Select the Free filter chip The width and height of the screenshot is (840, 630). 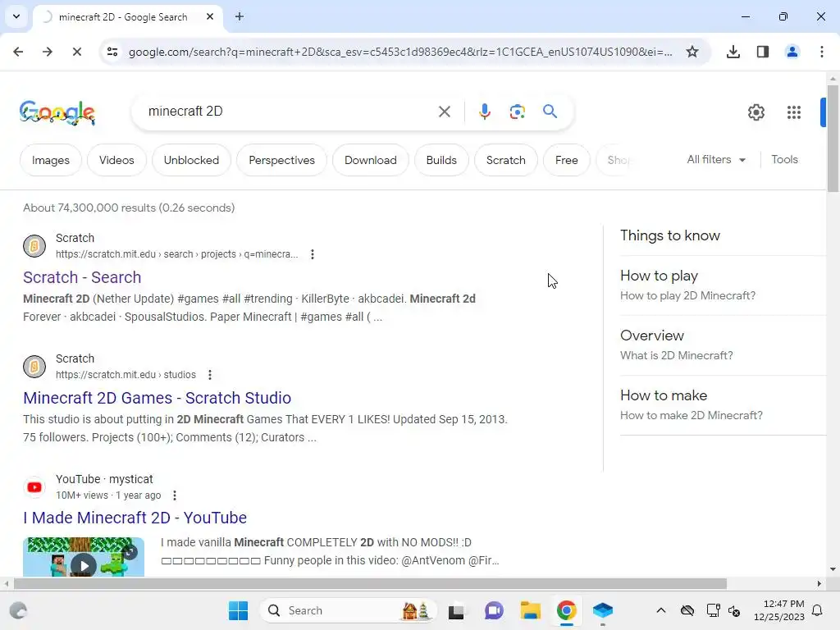(x=566, y=160)
